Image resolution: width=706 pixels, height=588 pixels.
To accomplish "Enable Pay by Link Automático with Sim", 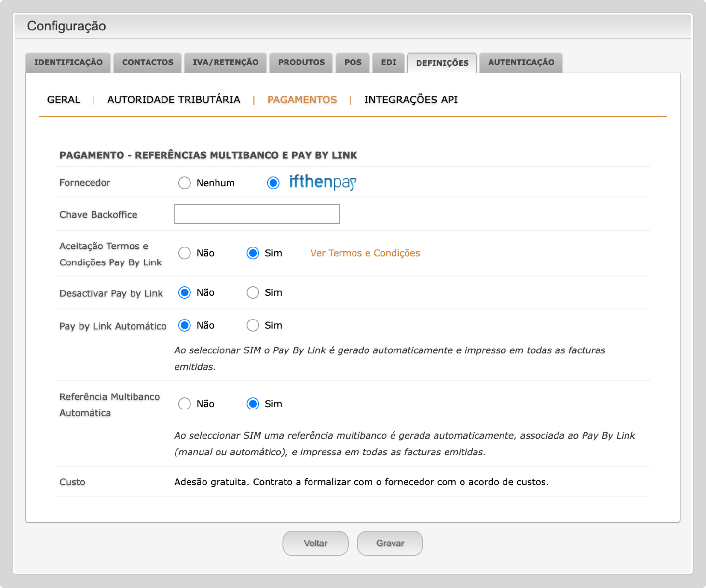I will pos(253,326).
